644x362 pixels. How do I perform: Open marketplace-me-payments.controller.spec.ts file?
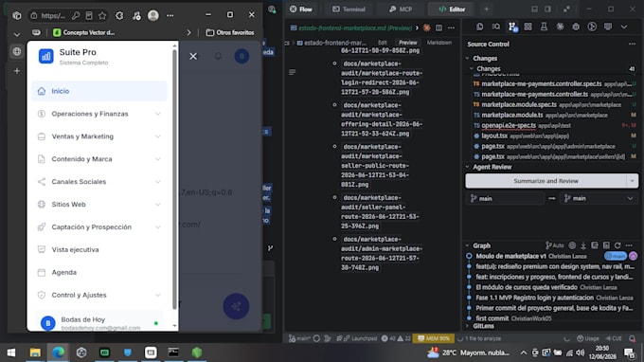pyautogui.click(x=542, y=83)
